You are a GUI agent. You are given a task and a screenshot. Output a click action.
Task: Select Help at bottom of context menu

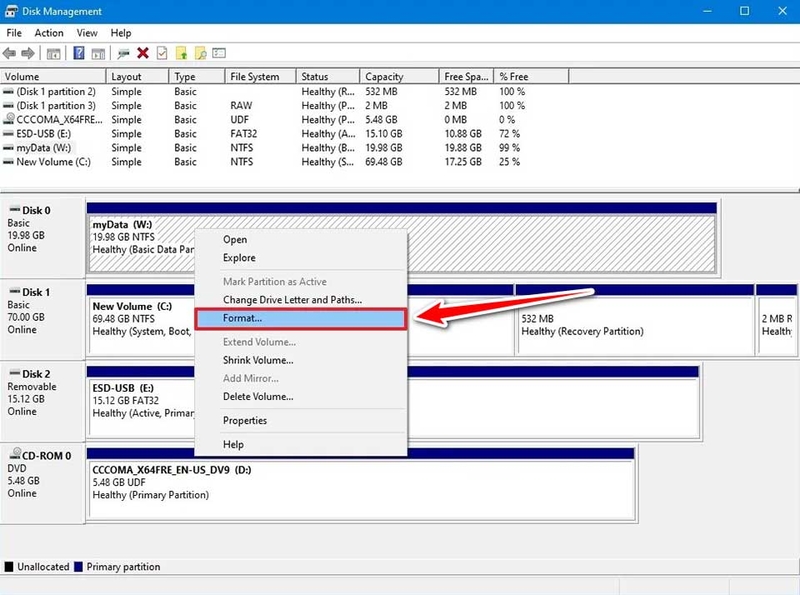[x=301, y=444]
